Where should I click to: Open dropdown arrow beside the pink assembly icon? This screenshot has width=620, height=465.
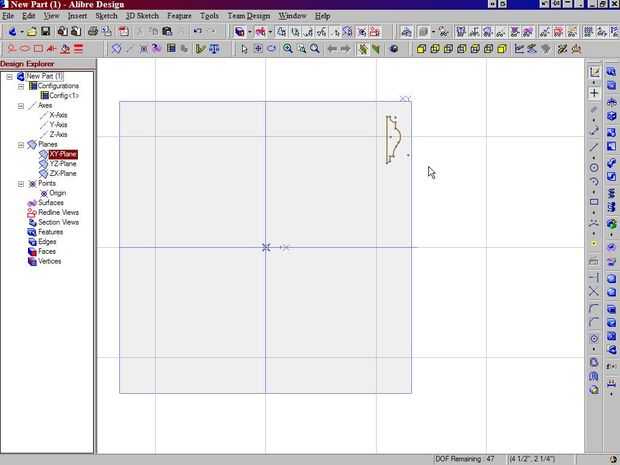click(x=270, y=32)
